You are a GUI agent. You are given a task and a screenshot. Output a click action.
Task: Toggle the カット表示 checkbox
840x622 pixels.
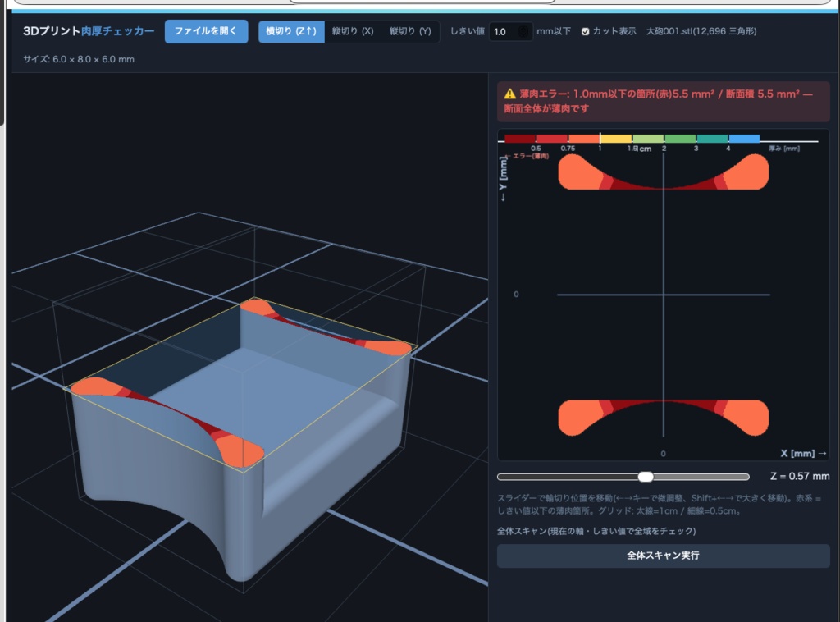tap(586, 32)
